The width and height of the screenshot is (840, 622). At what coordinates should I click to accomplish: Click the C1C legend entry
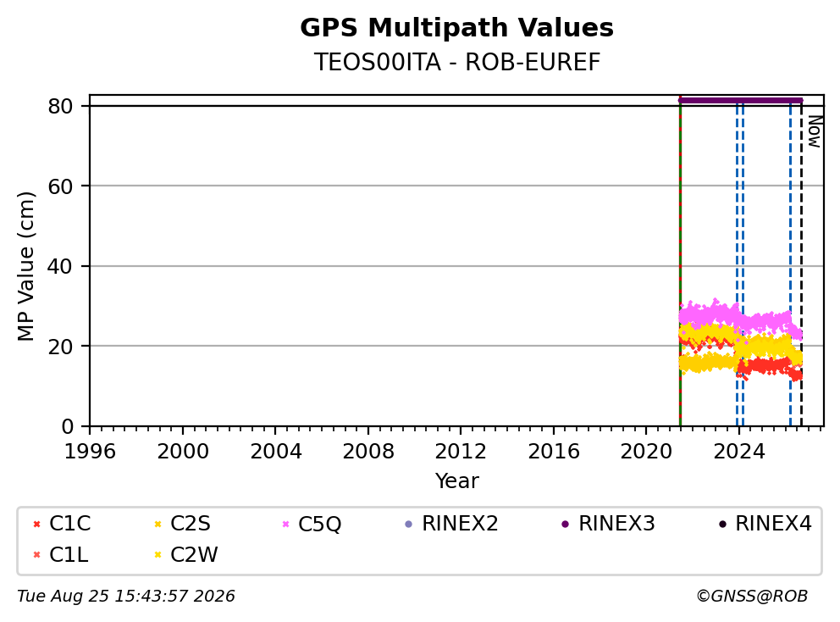tap(62, 524)
